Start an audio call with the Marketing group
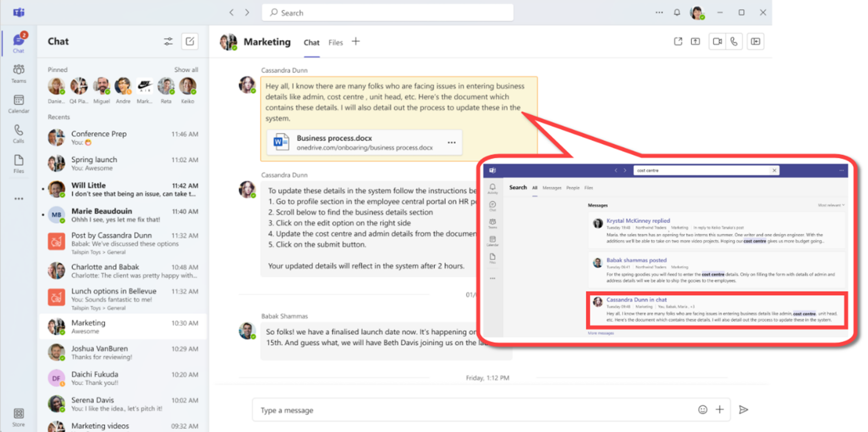 click(734, 41)
